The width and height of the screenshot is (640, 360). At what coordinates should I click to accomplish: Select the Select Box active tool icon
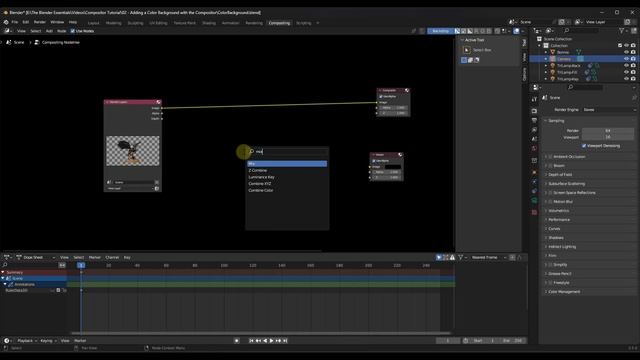point(467,50)
